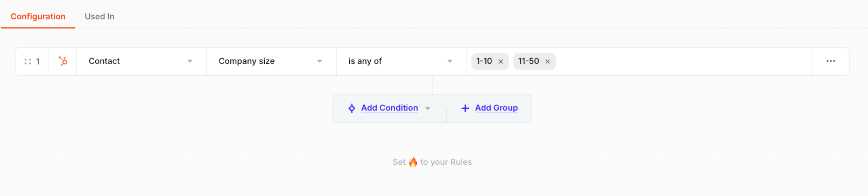Image resolution: width=868 pixels, height=196 pixels.
Task: Open the three-dot rule options menu
Action: [x=830, y=61]
